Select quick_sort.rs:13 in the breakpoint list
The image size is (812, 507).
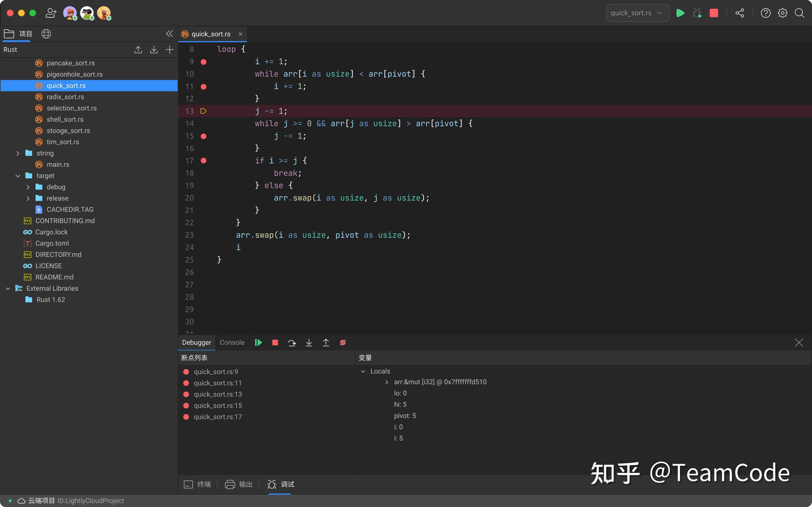218,394
